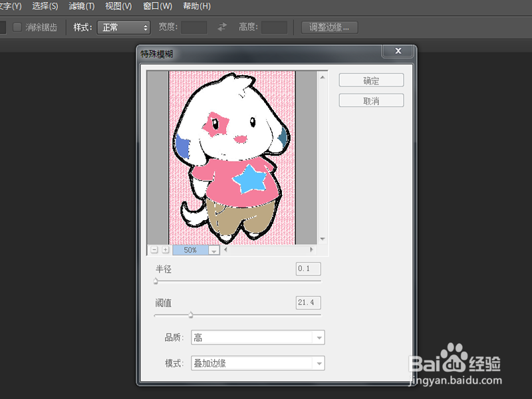This screenshot has height=399, width=532.
Task: Click preview scroll down arrow
Action: pyautogui.click(x=323, y=239)
